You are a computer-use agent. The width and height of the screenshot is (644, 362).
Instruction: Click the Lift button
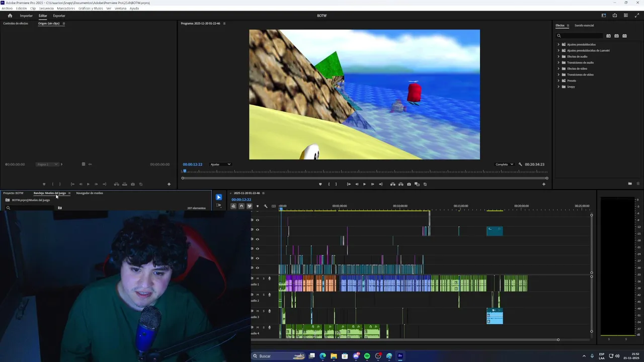tap(393, 184)
